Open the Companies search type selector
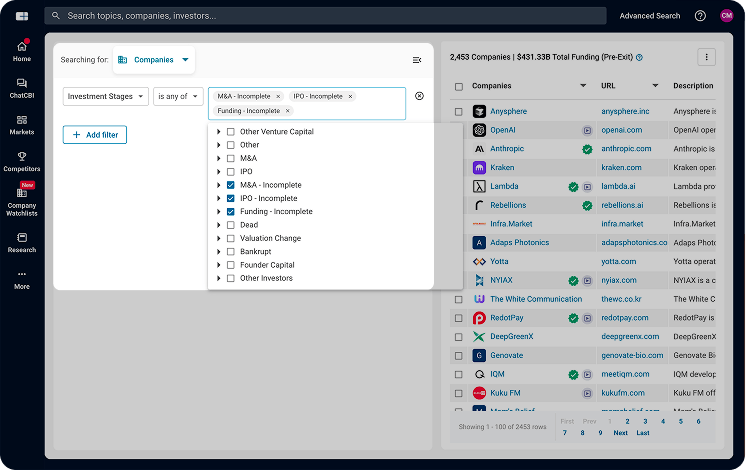 point(154,60)
